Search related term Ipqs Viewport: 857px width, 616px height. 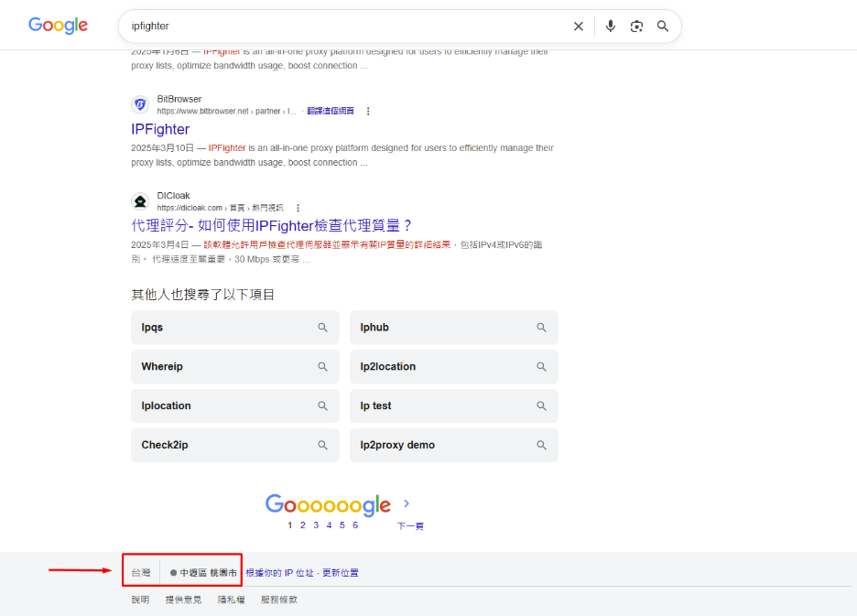[235, 328]
